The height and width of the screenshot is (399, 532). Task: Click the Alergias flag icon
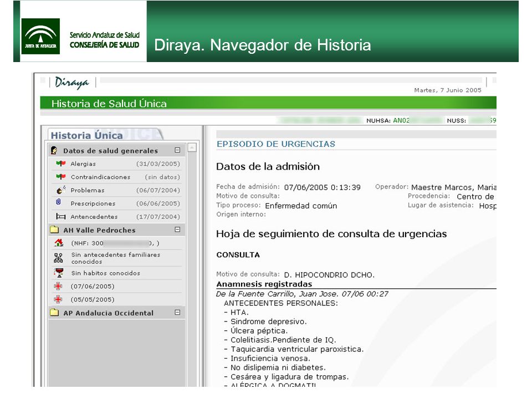(x=61, y=163)
